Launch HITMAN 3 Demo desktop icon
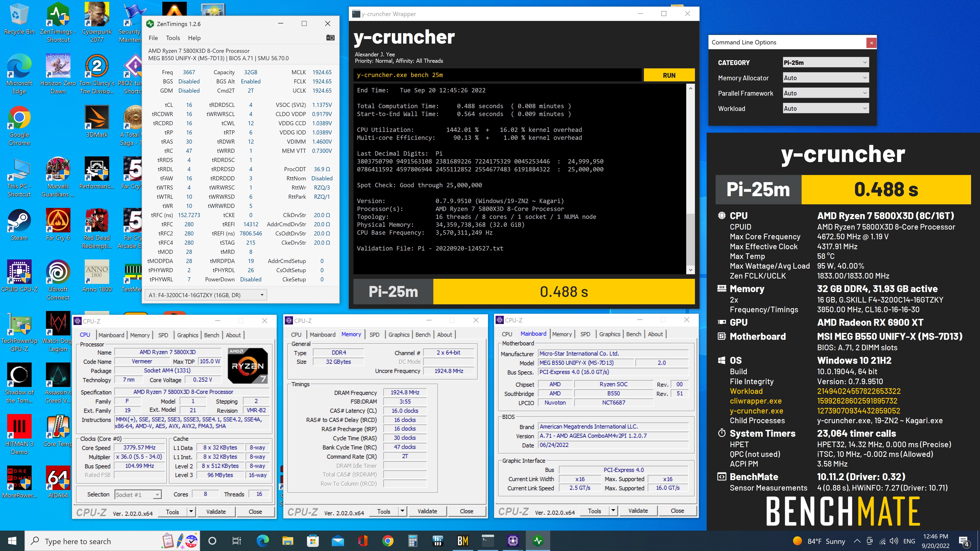Screen dimensions: 980x551 click(19, 435)
